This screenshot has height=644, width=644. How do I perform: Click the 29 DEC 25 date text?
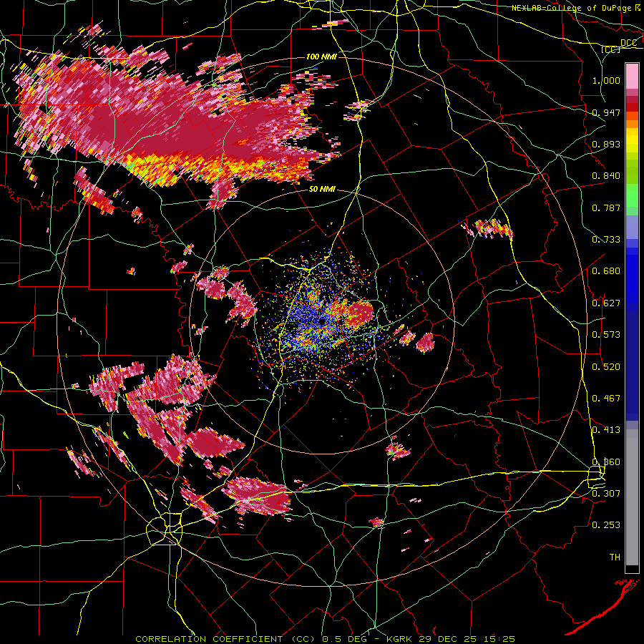(x=449, y=639)
